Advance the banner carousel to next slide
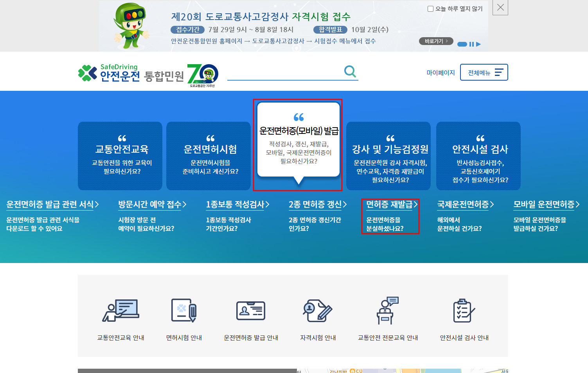 (479, 44)
